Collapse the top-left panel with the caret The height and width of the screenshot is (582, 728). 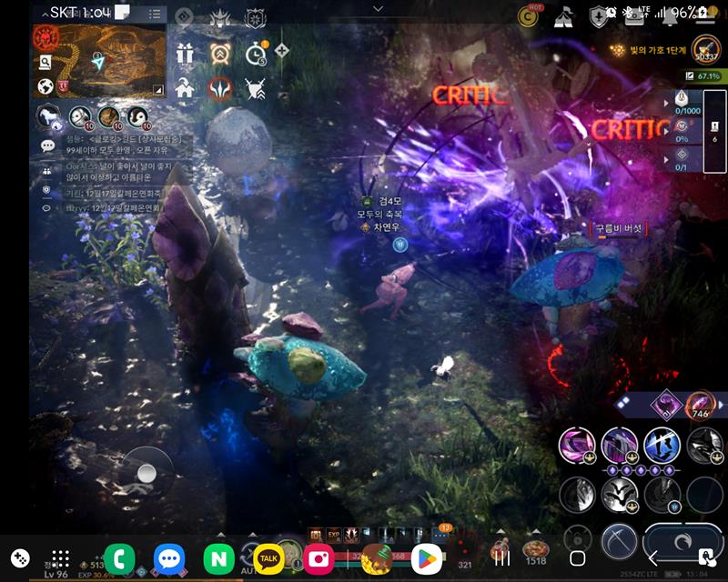[x=45, y=15]
